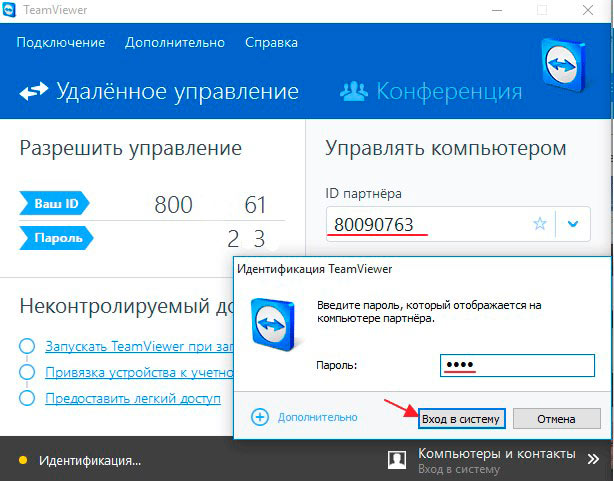Viewport: 614px width, 481px height.
Task: Click the TeamViewer title bar icon
Action: click(9, 9)
